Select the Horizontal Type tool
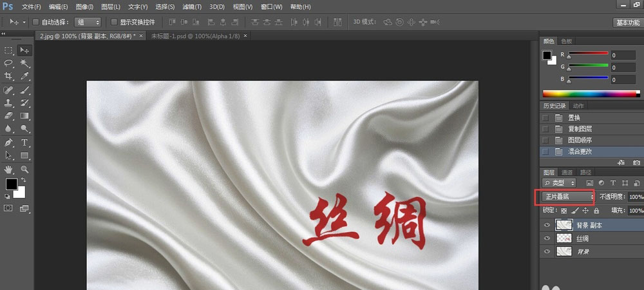Viewport: 644px width, 290px height. tap(24, 142)
